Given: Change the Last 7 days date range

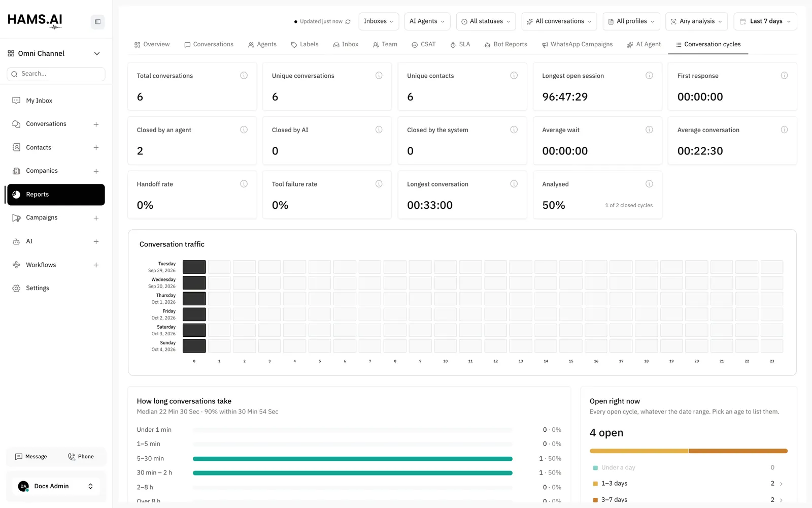Looking at the screenshot, I should [765, 21].
